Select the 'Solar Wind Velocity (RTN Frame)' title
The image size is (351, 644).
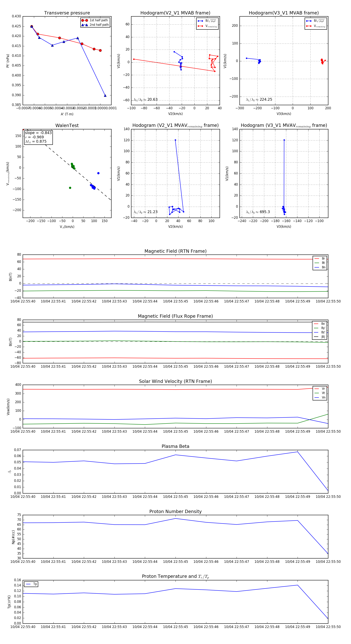click(175, 381)
